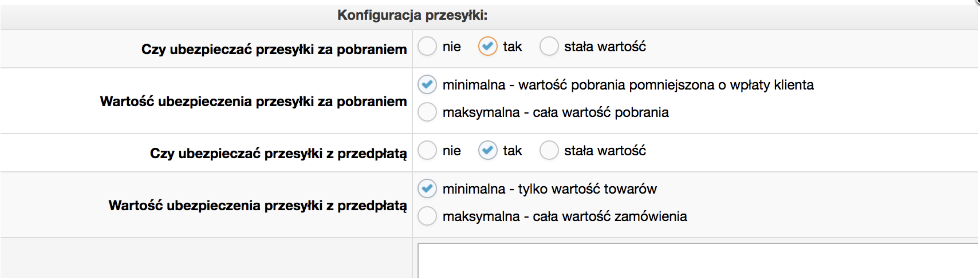Click the 'Czy ubezpieczać przesyłki z przedpłatą' row label
Image resolution: width=980 pixels, height=279 pixels.
[278, 154]
